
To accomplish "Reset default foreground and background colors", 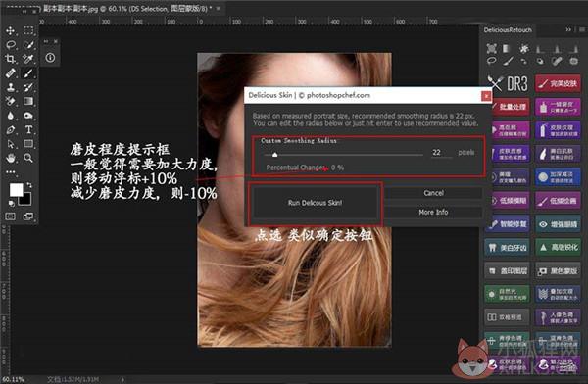I will [11, 203].
